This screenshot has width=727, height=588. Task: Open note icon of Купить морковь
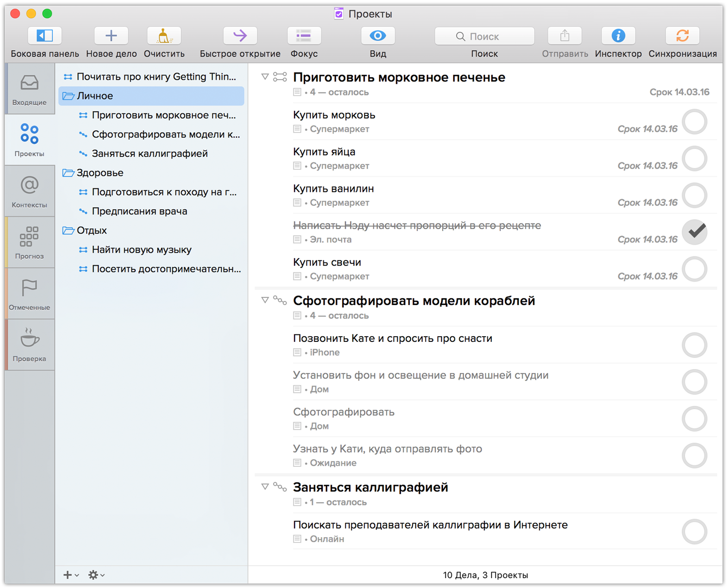297,129
